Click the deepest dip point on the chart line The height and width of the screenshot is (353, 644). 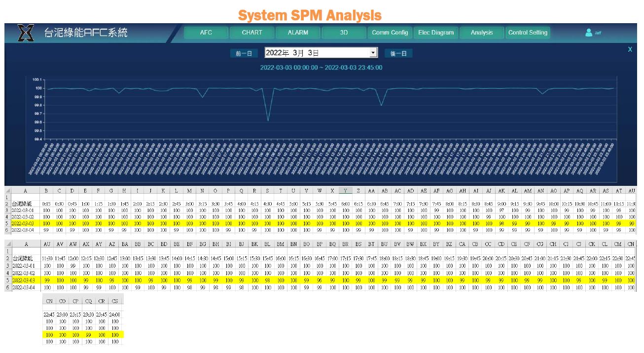268,120
